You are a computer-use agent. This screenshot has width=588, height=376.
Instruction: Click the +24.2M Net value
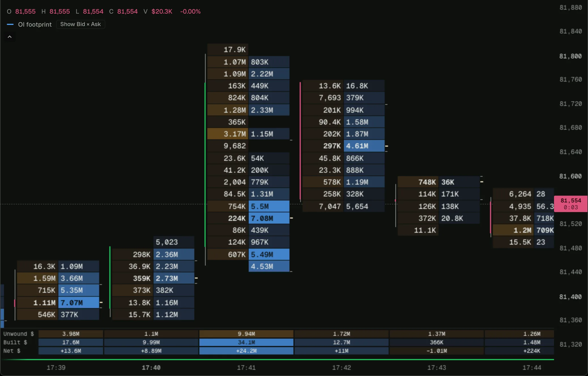[246, 351]
